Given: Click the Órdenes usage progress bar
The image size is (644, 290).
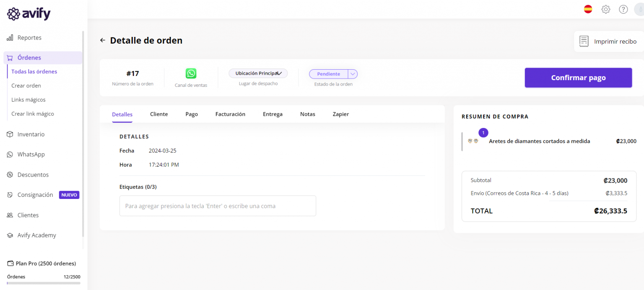Looking at the screenshot, I should [x=44, y=283].
